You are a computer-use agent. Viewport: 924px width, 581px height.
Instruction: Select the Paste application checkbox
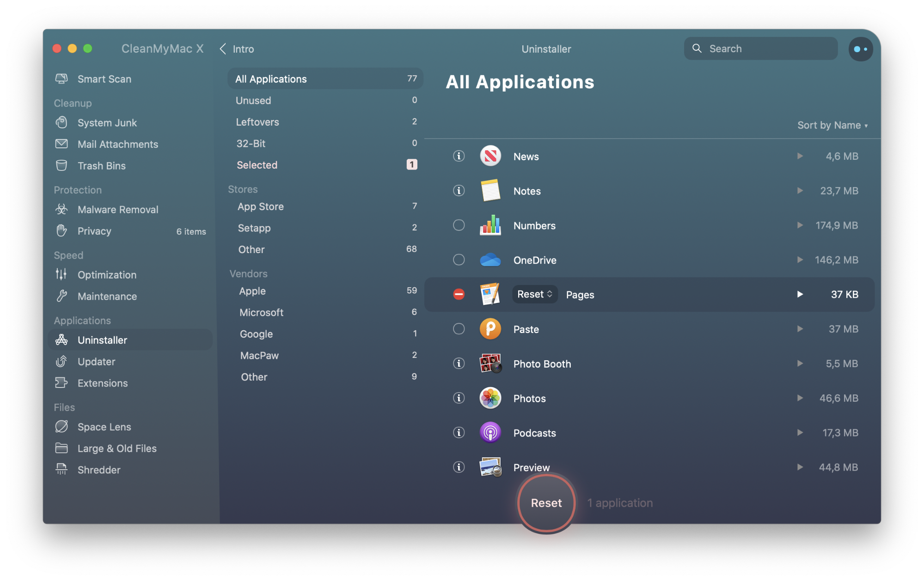459,329
